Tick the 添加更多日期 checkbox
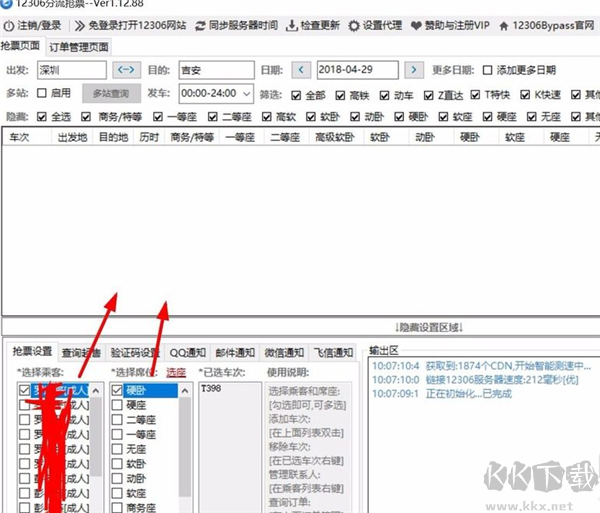Viewport: 600px width, 513px height. click(x=487, y=70)
